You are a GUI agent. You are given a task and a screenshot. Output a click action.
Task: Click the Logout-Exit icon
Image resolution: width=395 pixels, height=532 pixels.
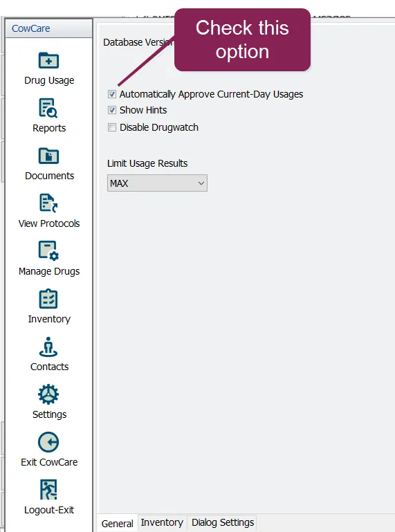pos(48,490)
